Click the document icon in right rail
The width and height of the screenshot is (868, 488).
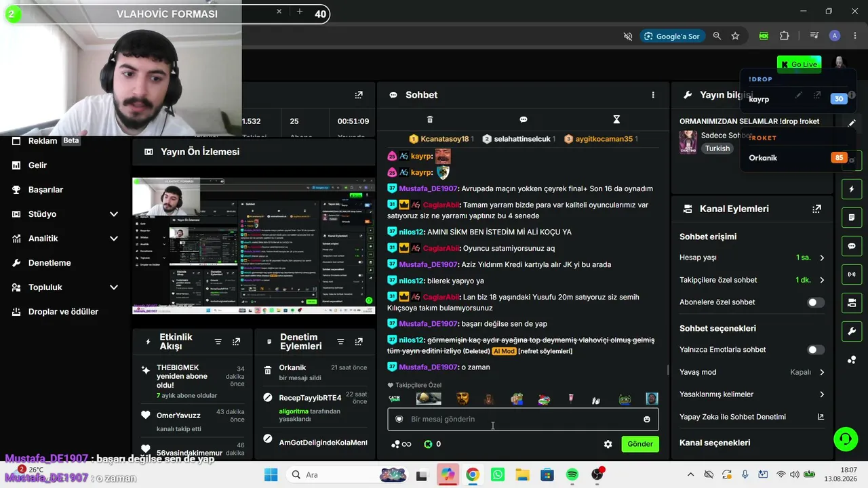852,218
